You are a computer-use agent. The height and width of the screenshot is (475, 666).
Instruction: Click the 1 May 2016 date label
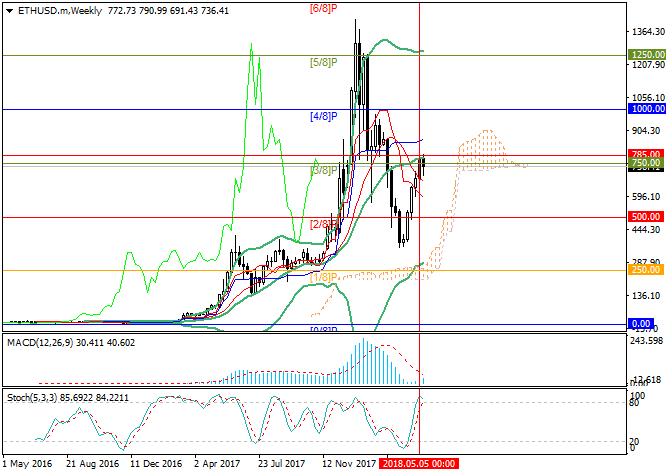[29, 465]
